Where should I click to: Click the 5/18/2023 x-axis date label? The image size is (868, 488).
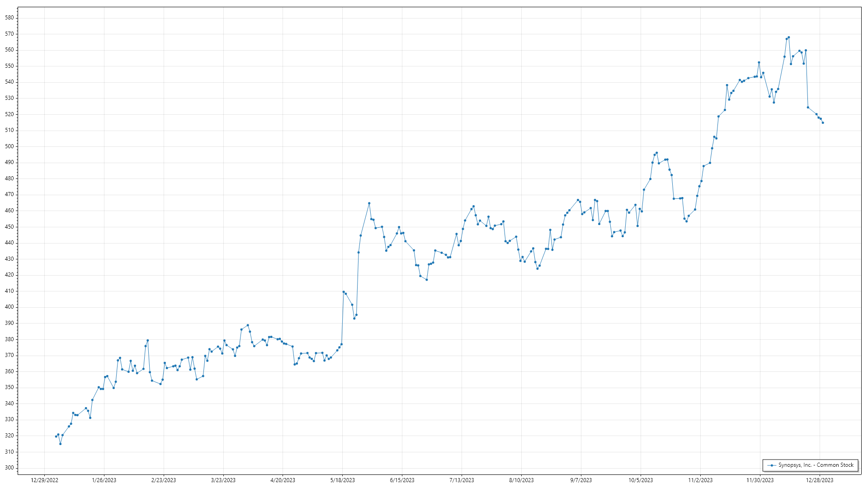[342, 480]
